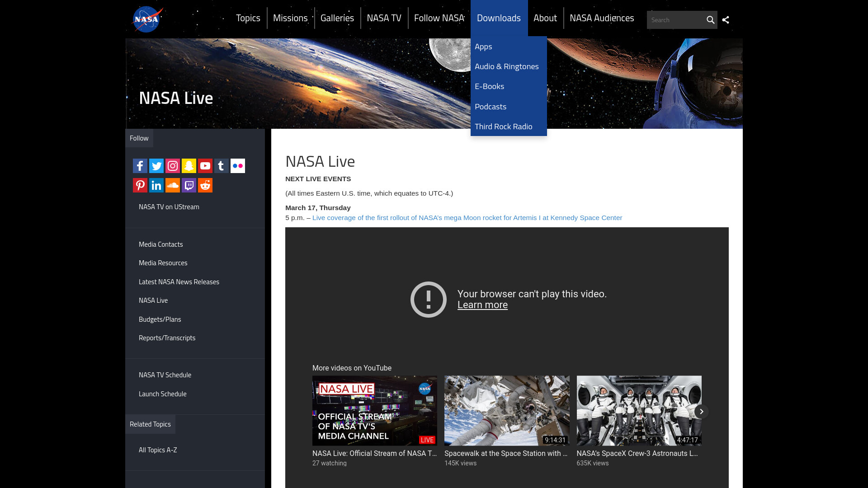Open the Artemis I rollout live coverage link
The height and width of the screenshot is (488, 868).
467,218
